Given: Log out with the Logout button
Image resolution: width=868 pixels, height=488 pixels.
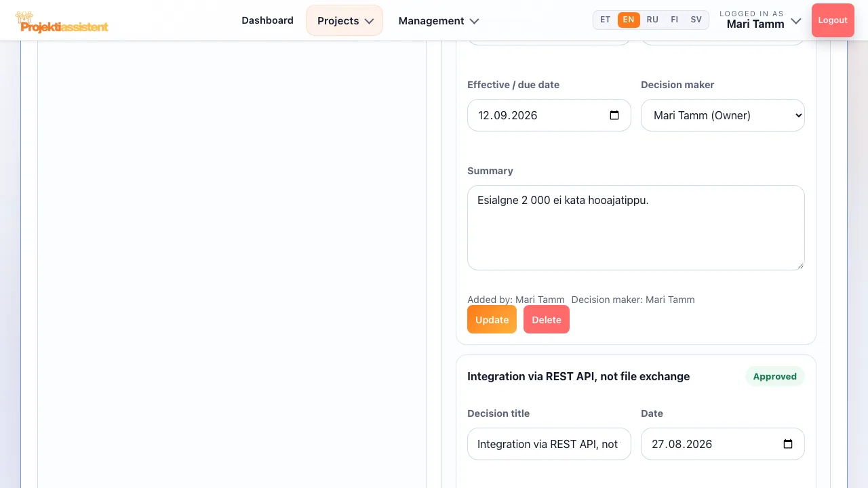Looking at the screenshot, I should point(833,20).
